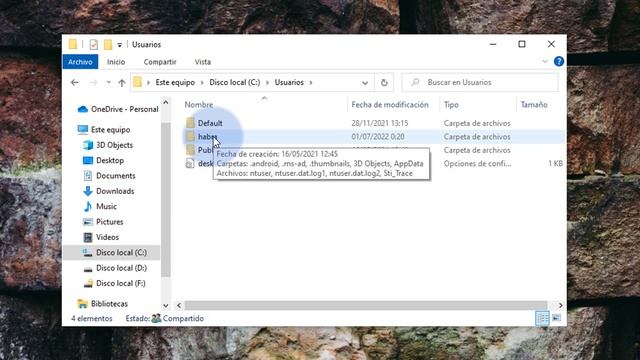Go forward with the right arrow
Screen dimensions: 640x360
tap(93, 82)
